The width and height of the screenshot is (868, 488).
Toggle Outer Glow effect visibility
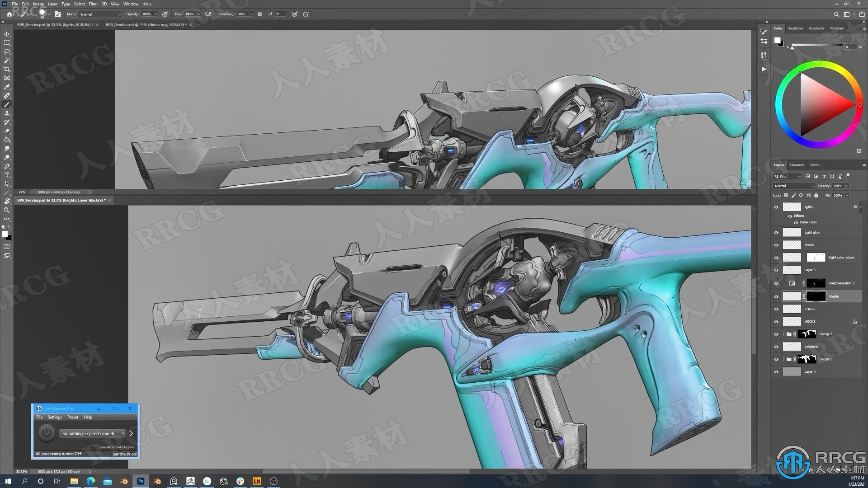[x=796, y=222]
